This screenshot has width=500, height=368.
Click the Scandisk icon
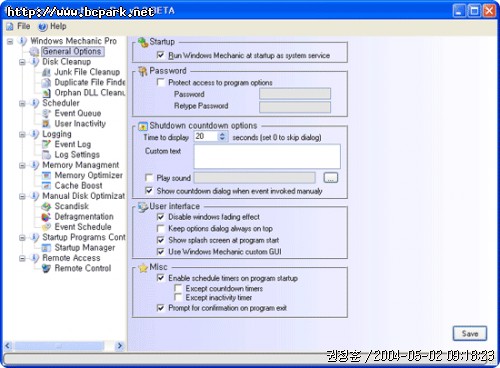(46, 206)
